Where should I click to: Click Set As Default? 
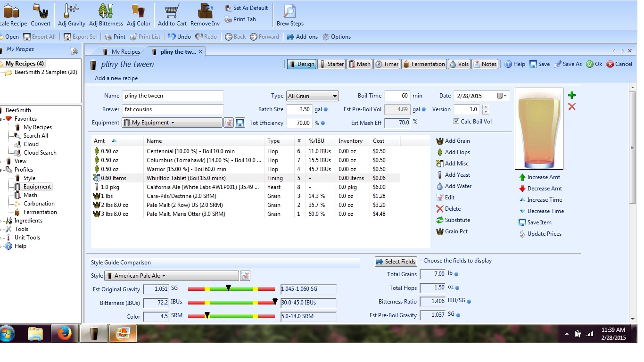(246, 8)
